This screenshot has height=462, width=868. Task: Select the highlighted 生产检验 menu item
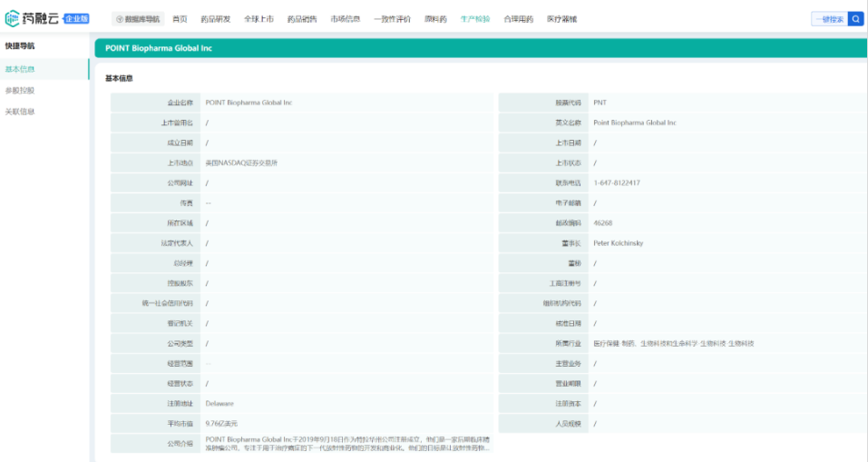[474, 19]
